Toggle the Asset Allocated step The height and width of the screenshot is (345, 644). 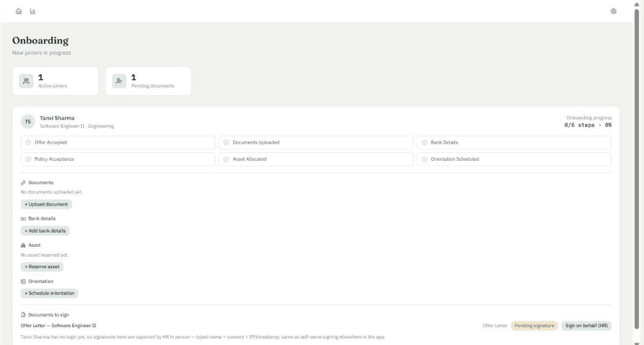coord(316,159)
